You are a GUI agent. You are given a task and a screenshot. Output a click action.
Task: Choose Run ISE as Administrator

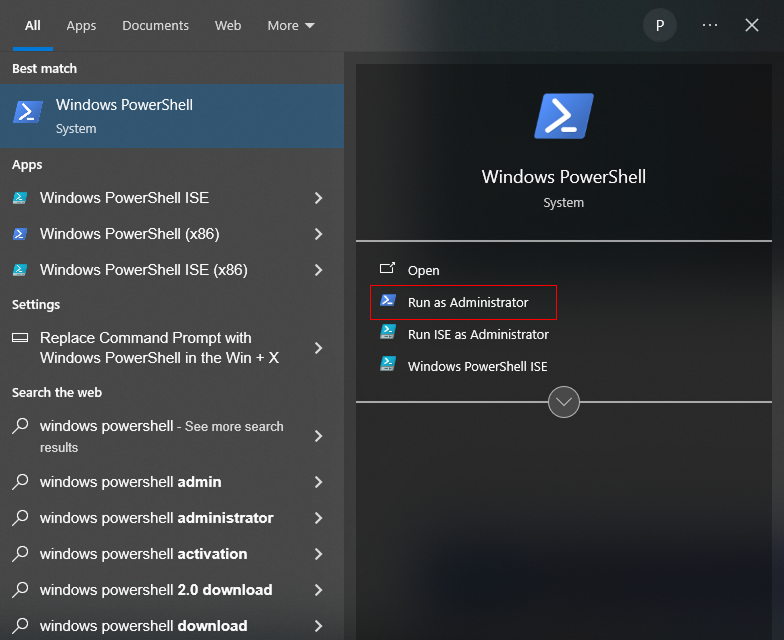point(478,334)
